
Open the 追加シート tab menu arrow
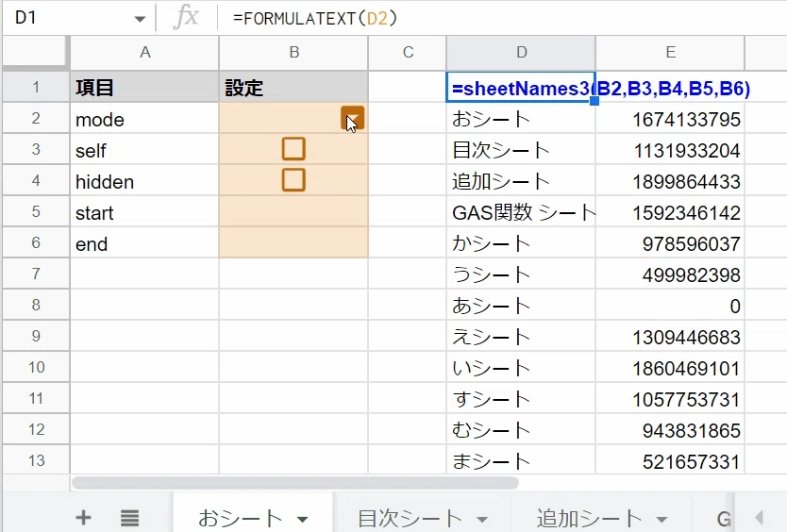click(661, 520)
